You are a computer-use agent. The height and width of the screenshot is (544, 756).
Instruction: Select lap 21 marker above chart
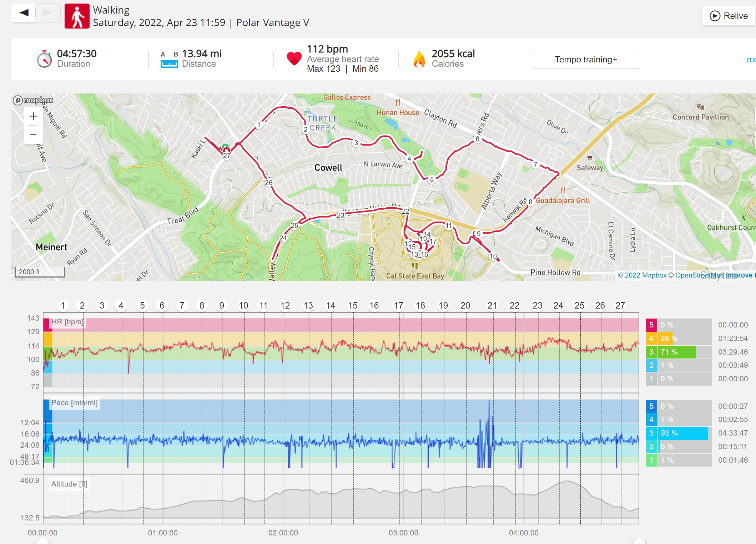pos(492,306)
